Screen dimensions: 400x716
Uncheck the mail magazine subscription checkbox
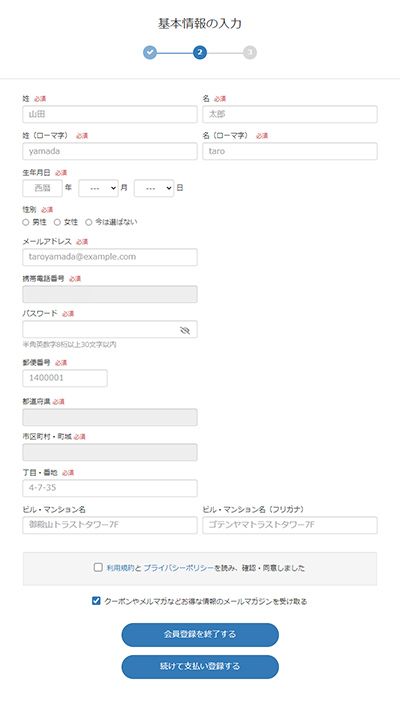pyautogui.click(x=96, y=601)
